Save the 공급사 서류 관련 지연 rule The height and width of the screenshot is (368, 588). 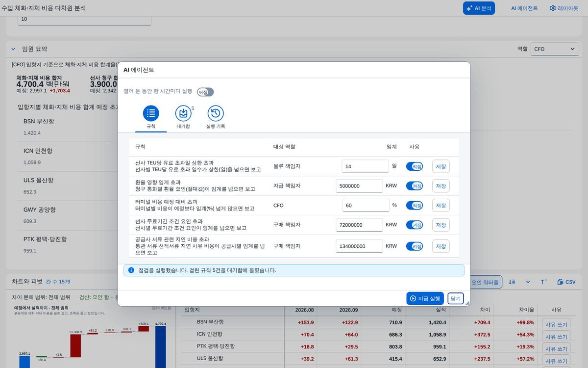click(x=441, y=246)
